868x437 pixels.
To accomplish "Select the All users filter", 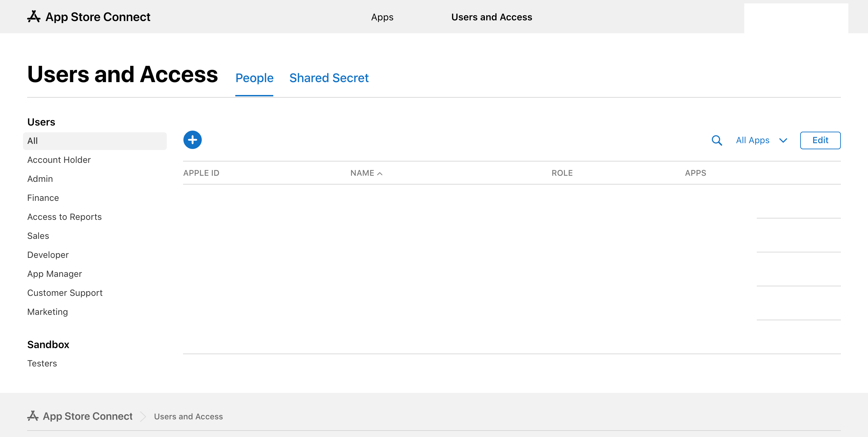I will click(95, 141).
